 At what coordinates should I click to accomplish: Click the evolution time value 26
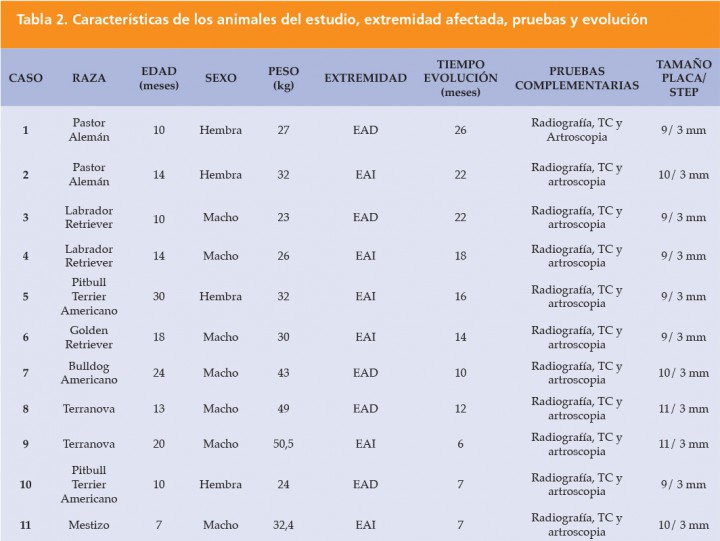tap(461, 130)
